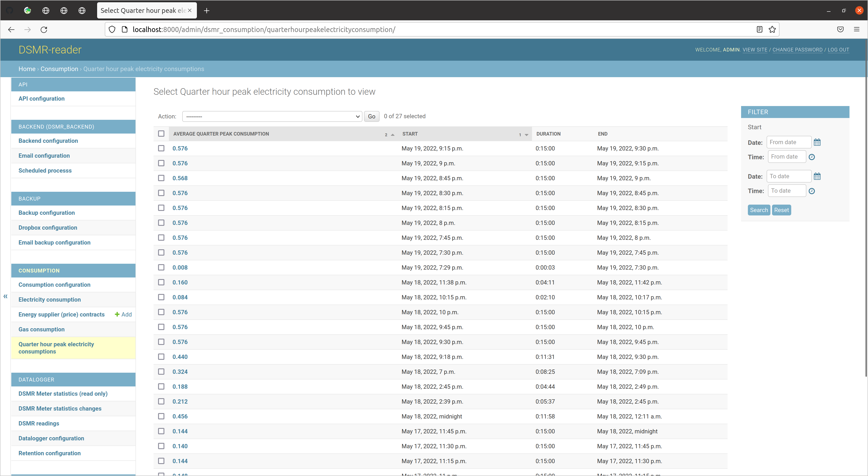Check the select-all checkbox in the table header
The width and height of the screenshot is (868, 476).
point(161,133)
